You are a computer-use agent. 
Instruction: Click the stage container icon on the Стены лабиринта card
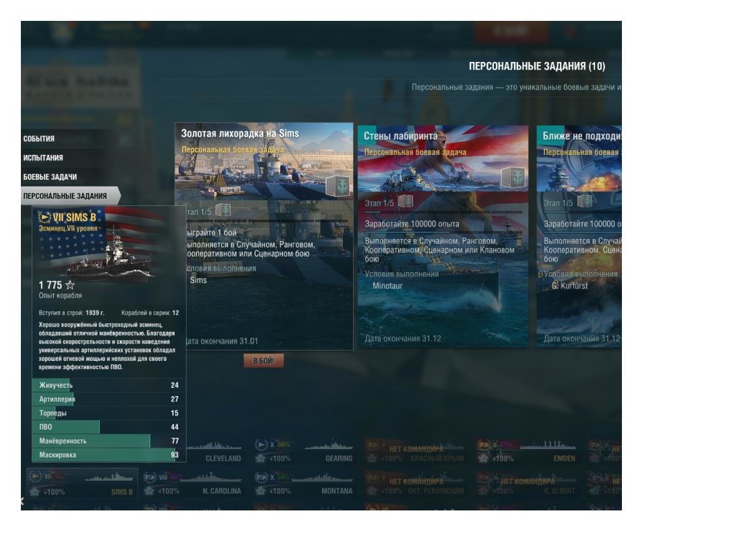pos(406,201)
